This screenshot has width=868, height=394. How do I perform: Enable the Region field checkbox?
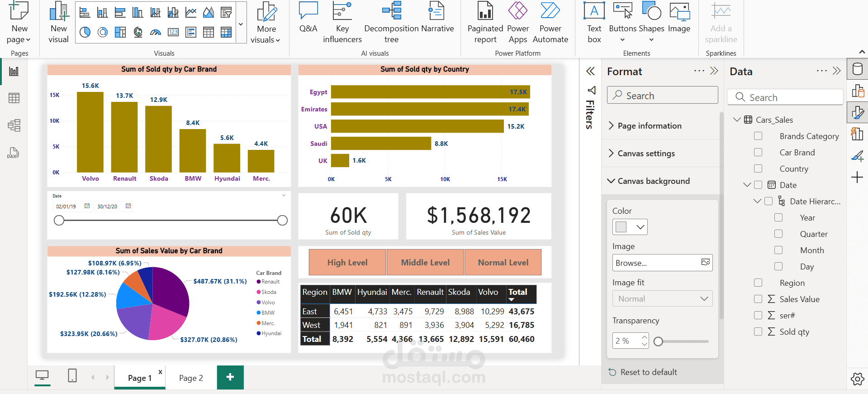point(758,283)
